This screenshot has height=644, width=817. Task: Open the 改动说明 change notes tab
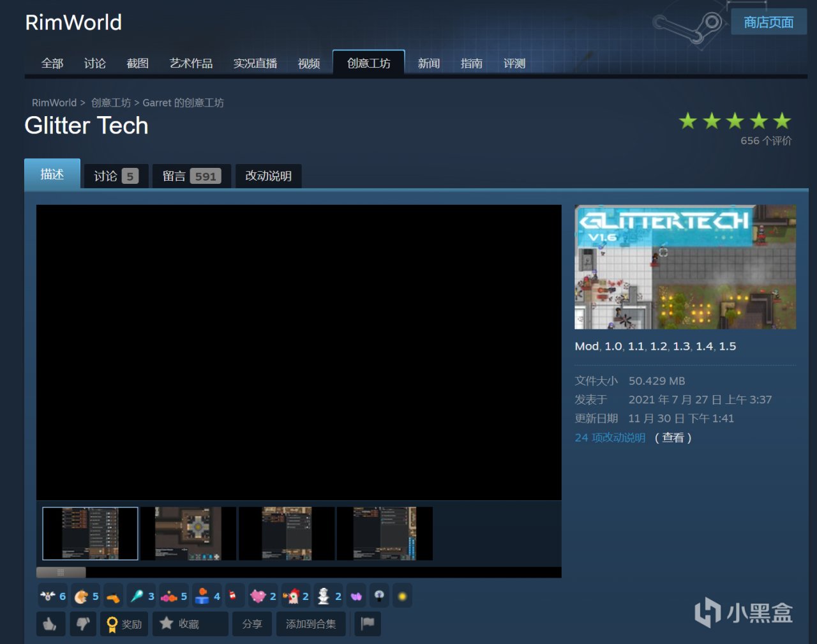268,176
